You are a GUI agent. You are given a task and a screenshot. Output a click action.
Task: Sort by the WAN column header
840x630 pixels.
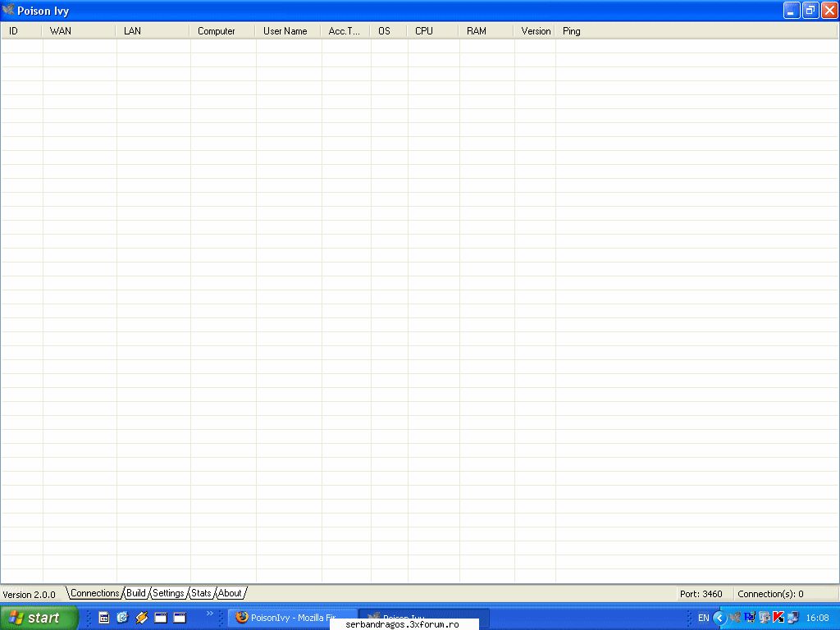pyautogui.click(x=79, y=31)
